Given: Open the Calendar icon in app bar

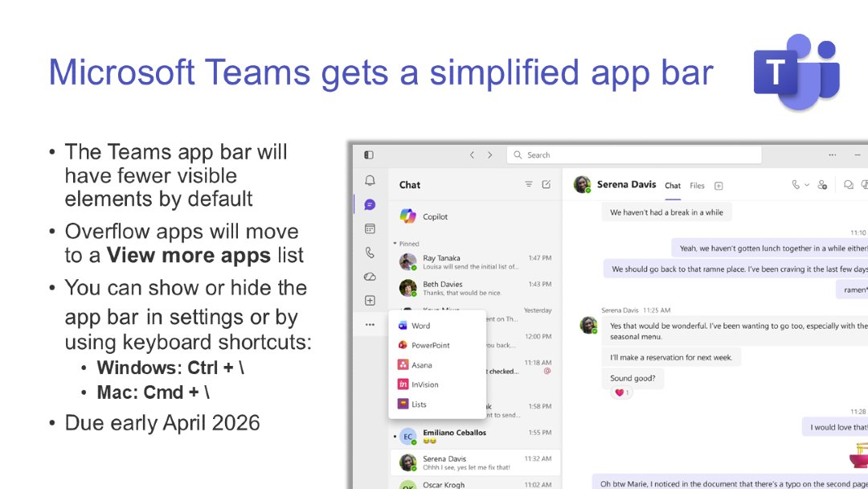Looking at the screenshot, I should pyautogui.click(x=370, y=228).
